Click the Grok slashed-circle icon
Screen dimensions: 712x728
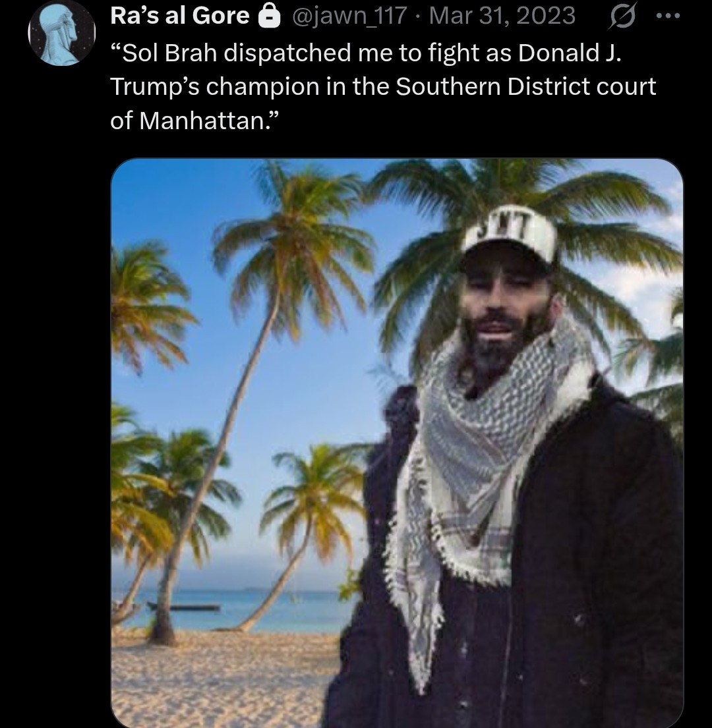pos(622,17)
